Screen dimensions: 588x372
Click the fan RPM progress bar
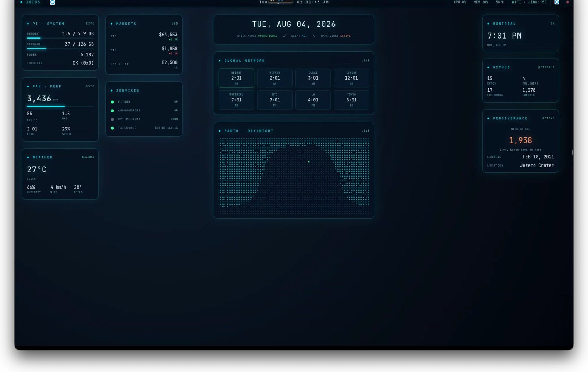[60, 107]
